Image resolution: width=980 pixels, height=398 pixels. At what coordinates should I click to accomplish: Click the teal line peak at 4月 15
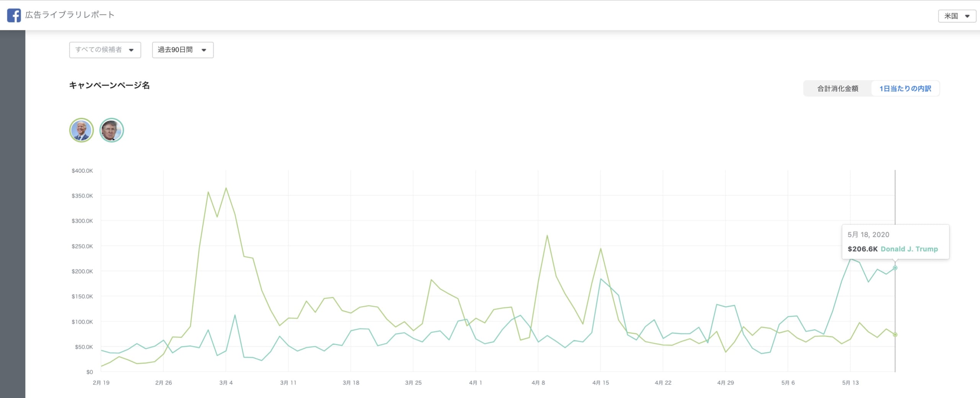(x=601, y=279)
